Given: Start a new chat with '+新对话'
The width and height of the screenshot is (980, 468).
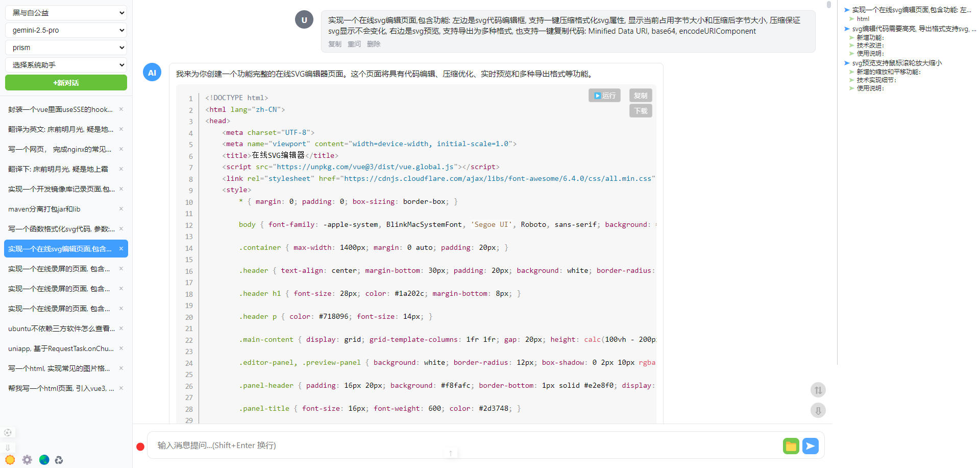Looking at the screenshot, I should (x=66, y=83).
